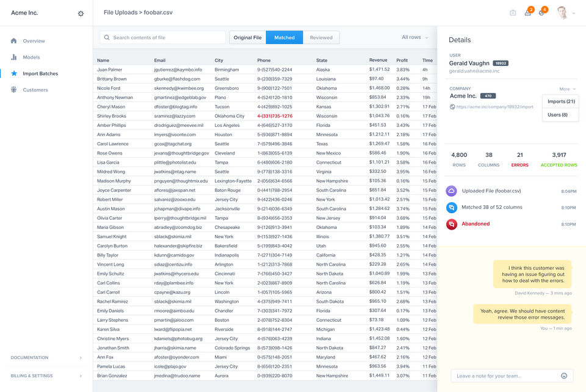
Task: Switch to the Reviewed tab
Action: [x=321, y=37]
